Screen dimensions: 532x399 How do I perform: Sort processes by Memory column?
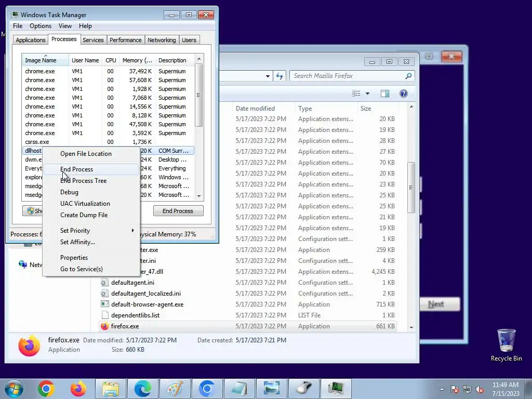click(x=138, y=60)
